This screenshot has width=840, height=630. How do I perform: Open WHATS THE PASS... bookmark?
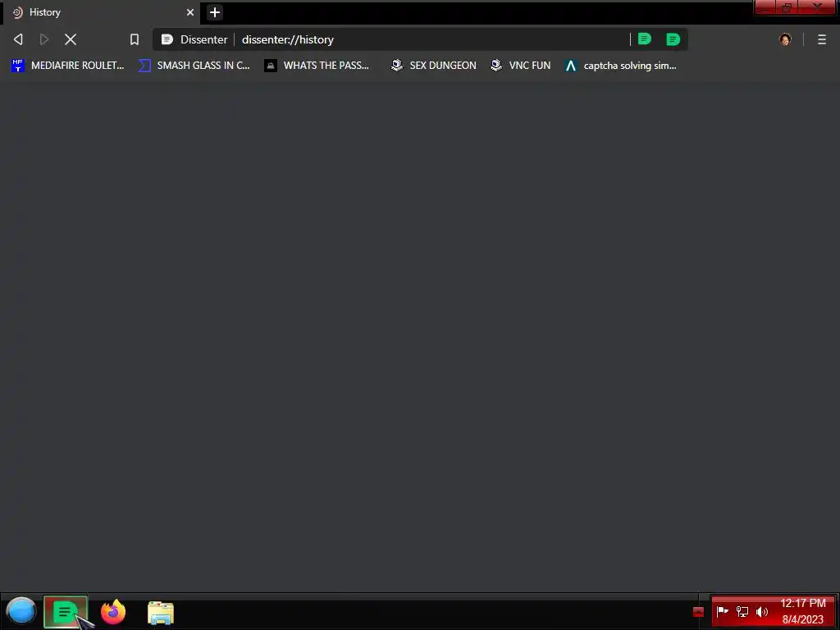tap(317, 66)
